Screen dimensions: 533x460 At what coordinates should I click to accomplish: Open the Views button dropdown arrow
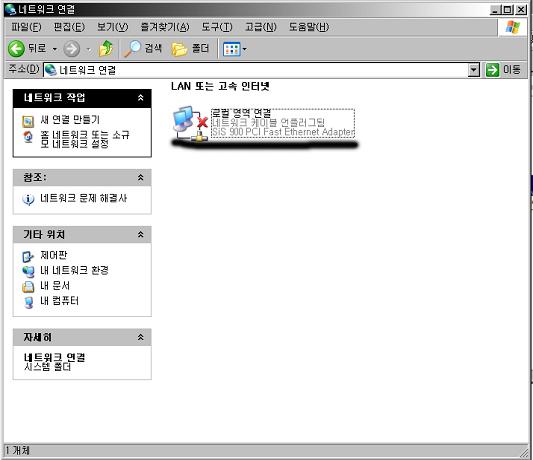244,49
